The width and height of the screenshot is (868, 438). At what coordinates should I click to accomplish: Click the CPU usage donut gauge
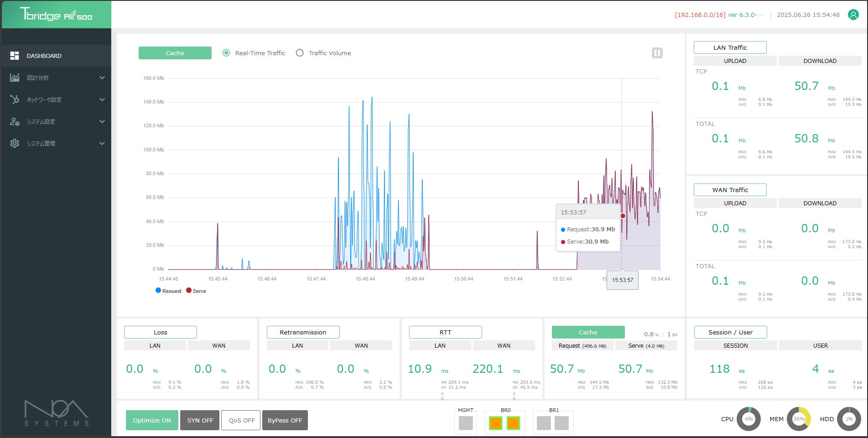(x=748, y=419)
